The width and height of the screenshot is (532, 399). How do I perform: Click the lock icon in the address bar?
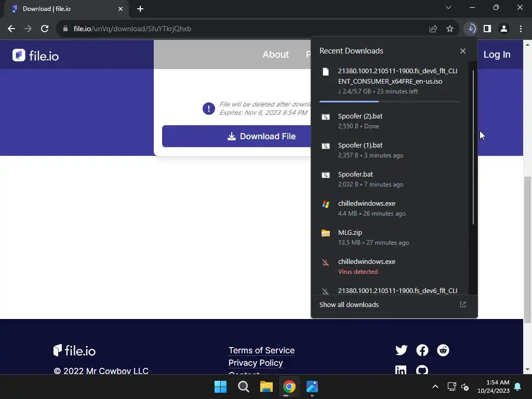click(65, 29)
